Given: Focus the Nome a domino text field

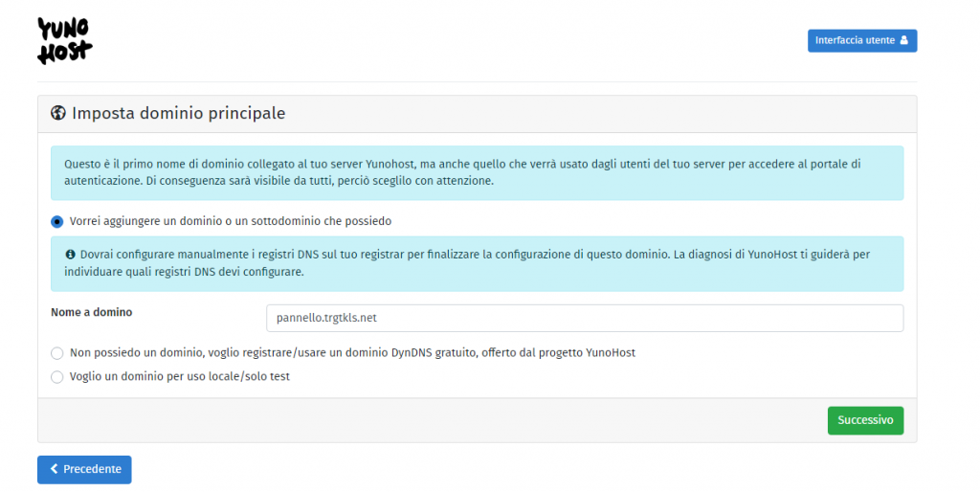Looking at the screenshot, I should pyautogui.click(x=584, y=318).
